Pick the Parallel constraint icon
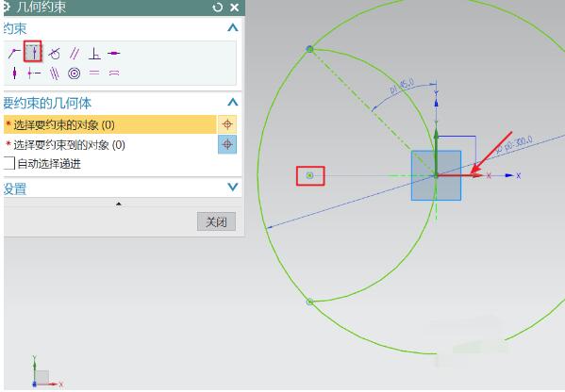Image resolution: width=565 pixels, height=392 pixels. tap(75, 54)
